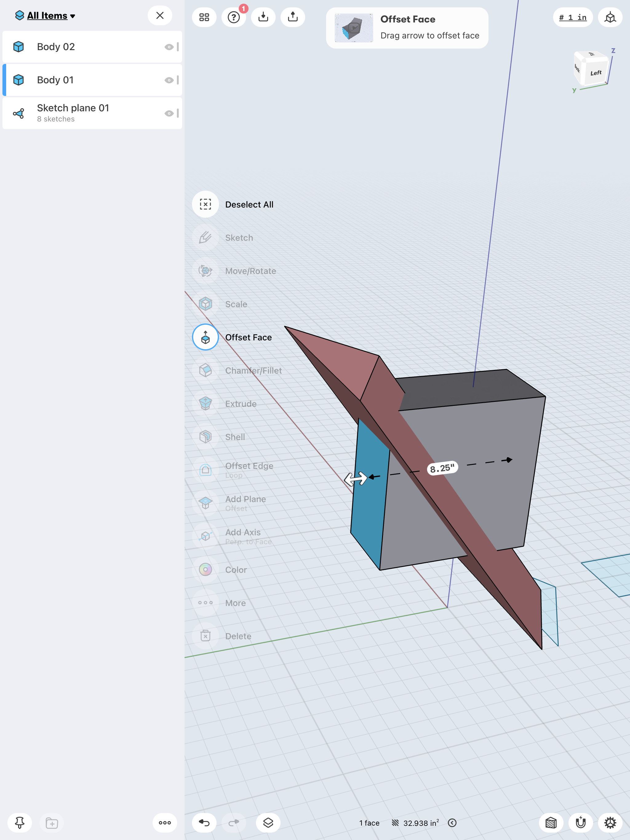The width and height of the screenshot is (630, 840).
Task: Select Deselect All from tool menu
Action: click(205, 204)
